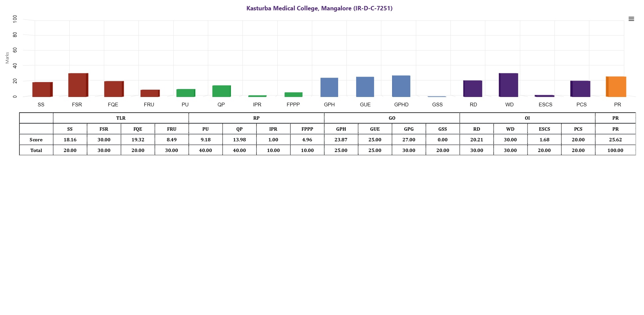The image size is (644, 315).
Task: Click the FQE bar in the chart
Action: click(x=114, y=89)
